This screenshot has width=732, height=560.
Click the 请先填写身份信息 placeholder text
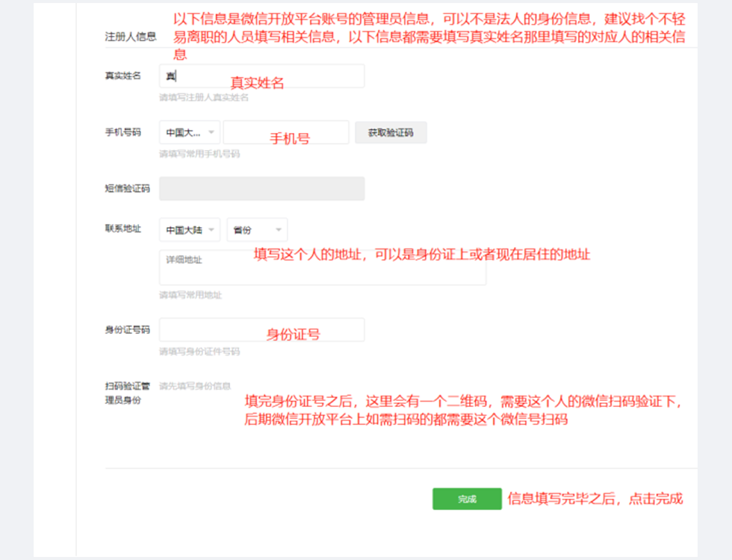195,386
